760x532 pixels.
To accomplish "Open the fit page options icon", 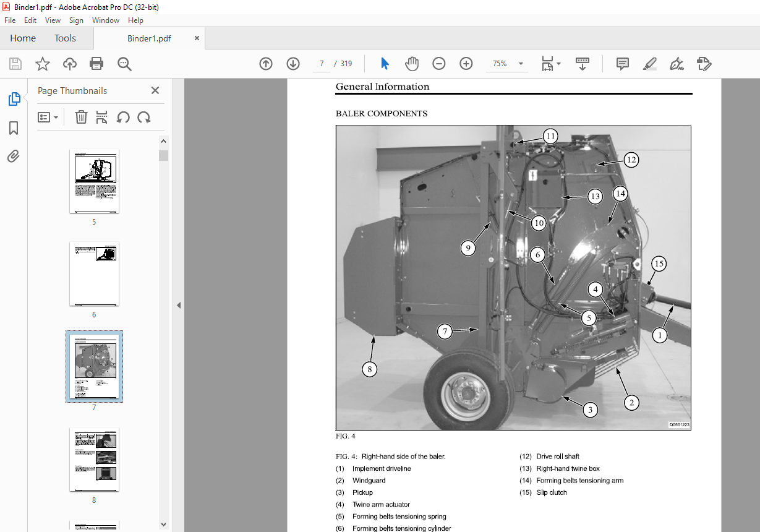I will (550, 64).
